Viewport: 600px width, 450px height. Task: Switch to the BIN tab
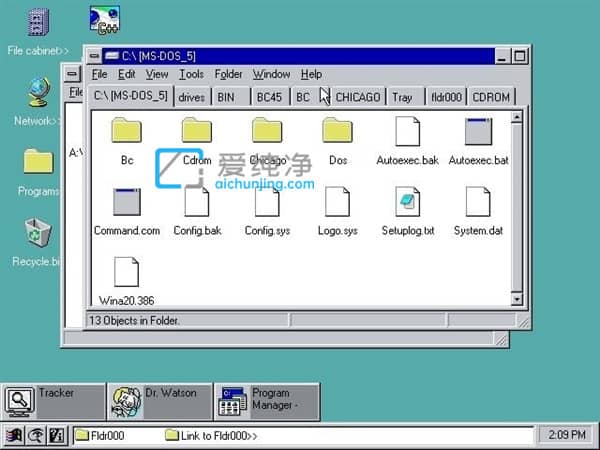click(x=231, y=97)
